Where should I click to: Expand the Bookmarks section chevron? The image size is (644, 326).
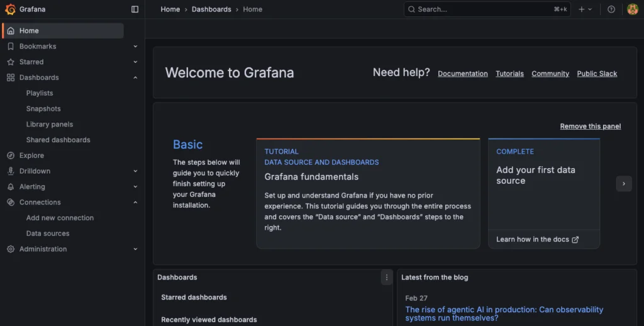[135, 47]
